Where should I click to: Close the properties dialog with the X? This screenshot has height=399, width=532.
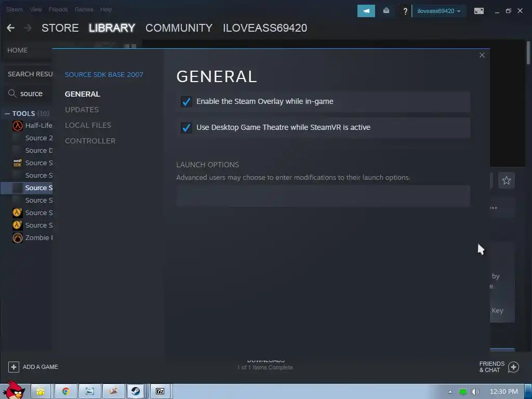click(x=482, y=55)
